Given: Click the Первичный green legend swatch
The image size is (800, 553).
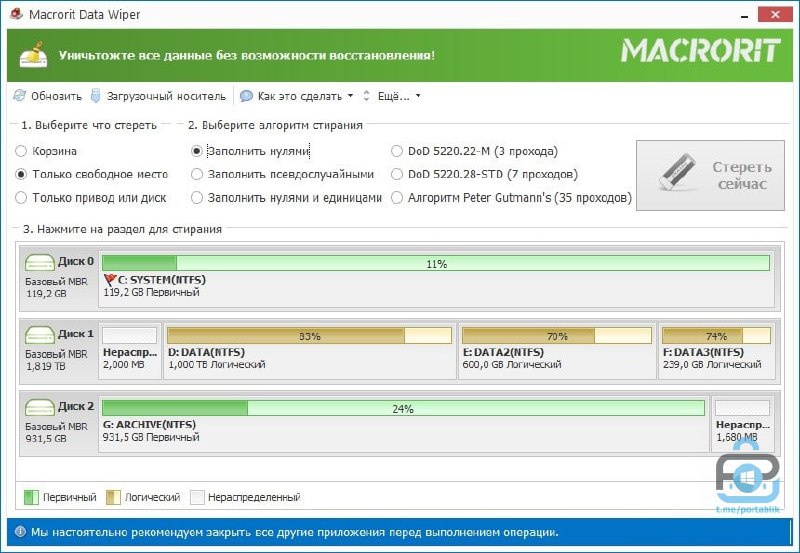Looking at the screenshot, I should coord(31,497).
